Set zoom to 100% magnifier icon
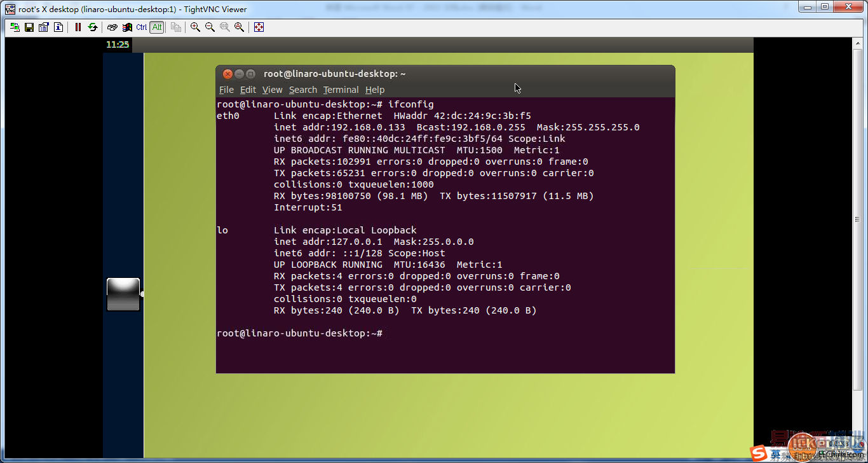The image size is (868, 463). coord(225,27)
